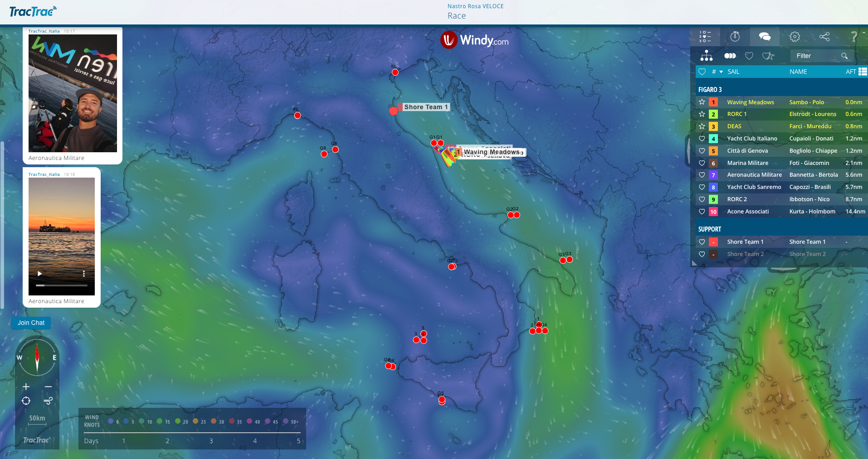868x459 pixels.
Task: Favorite RORC 2 with heart
Action: [x=702, y=199]
